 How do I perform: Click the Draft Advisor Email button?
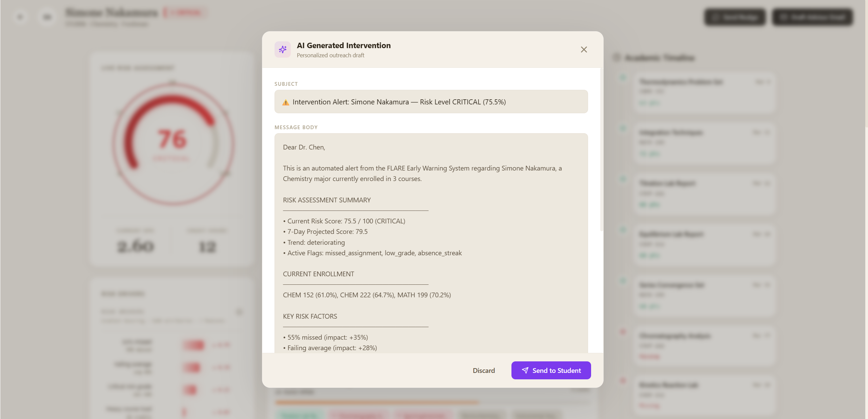812,17
